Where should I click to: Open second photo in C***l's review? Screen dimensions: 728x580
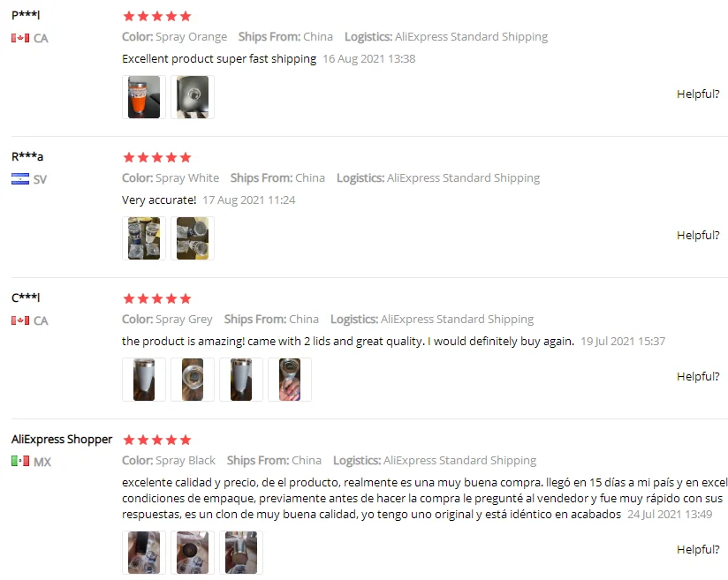coord(193,380)
